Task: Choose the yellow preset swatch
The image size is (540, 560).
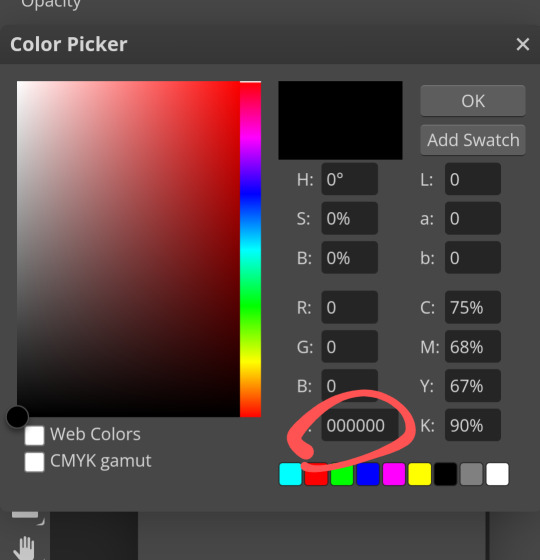Action: [420, 474]
